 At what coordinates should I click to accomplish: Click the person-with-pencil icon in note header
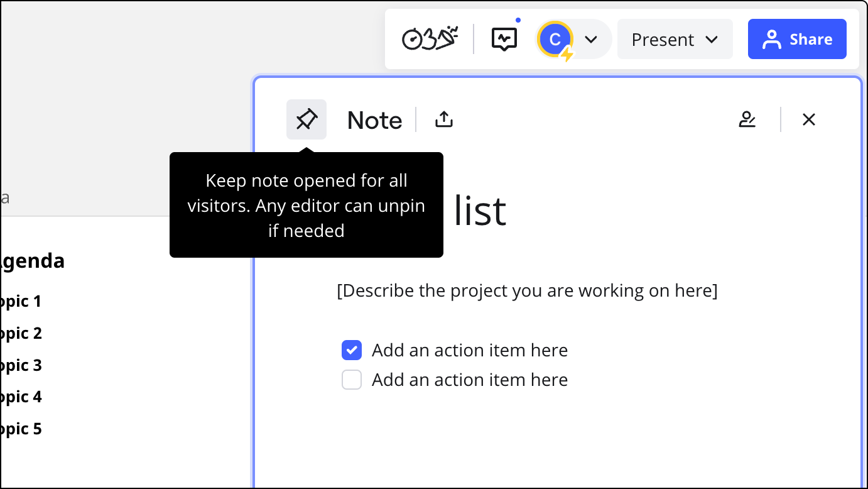[747, 119]
